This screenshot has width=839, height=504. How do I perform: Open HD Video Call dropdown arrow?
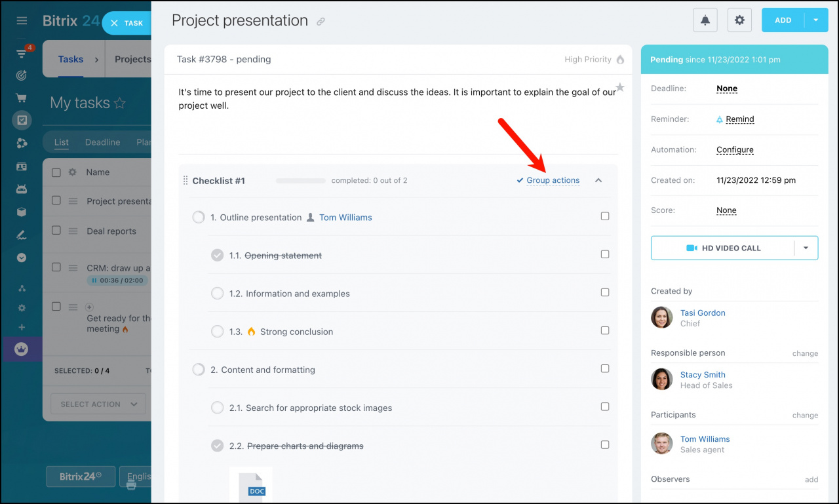click(806, 248)
